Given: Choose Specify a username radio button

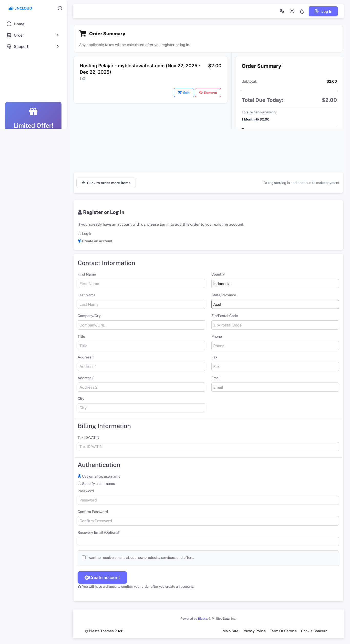Looking at the screenshot, I should pos(79,483).
